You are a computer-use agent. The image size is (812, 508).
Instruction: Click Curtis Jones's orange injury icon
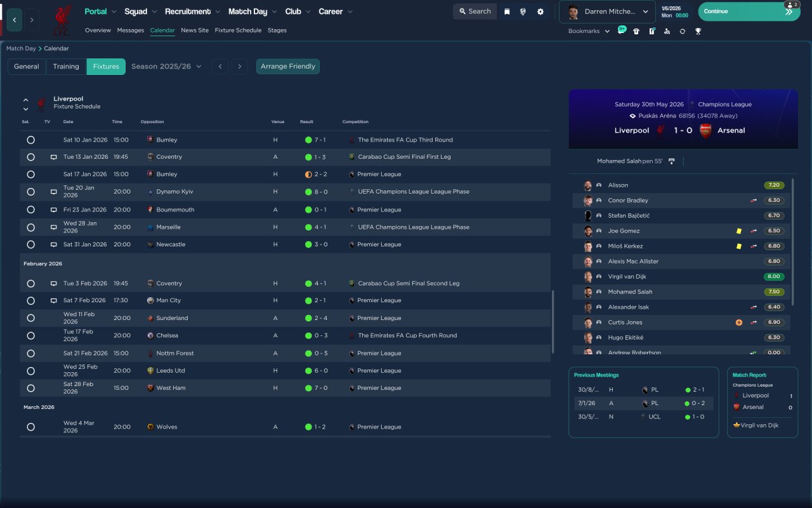point(739,323)
